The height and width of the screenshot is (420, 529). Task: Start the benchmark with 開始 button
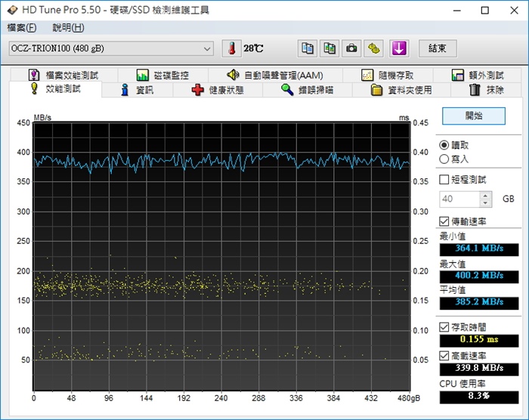474,116
